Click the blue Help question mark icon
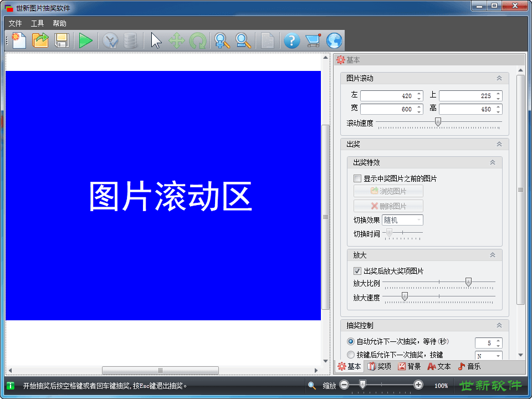 pos(291,40)
